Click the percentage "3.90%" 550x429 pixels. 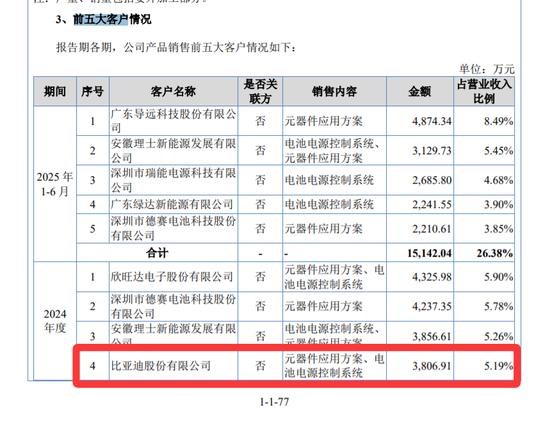click(498, 204)
